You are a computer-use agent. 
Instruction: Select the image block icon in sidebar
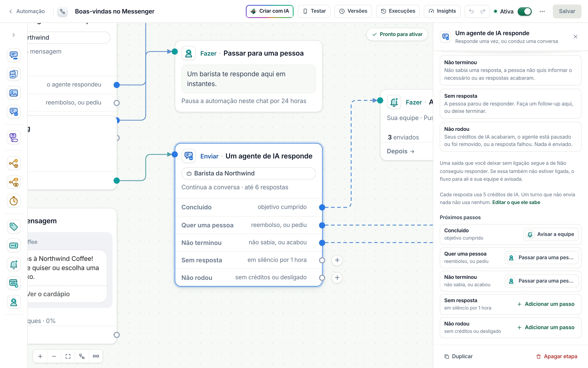click(x=14, y=93)
